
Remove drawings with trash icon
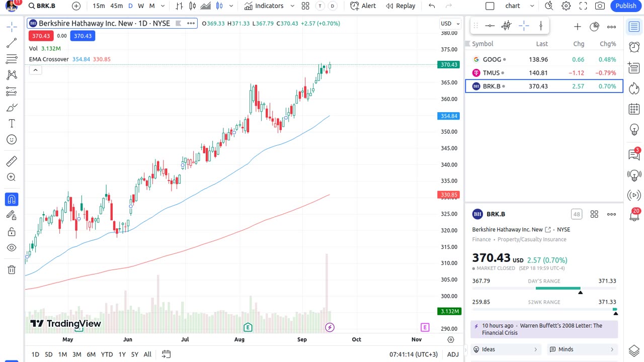(12, 270)
